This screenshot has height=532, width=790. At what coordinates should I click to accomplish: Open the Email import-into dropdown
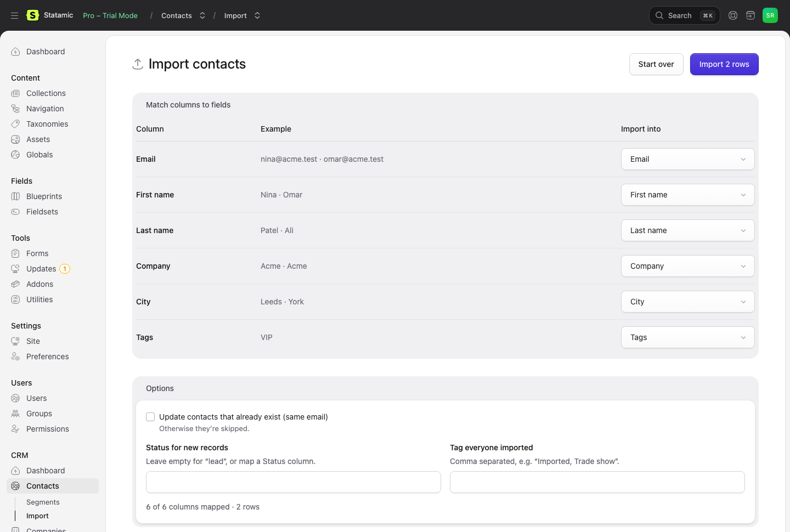point(688,159)
